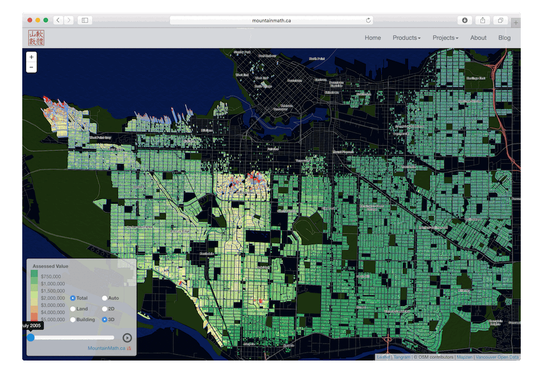
Task: Show the Safari sidebar
Action: point(85,20)
